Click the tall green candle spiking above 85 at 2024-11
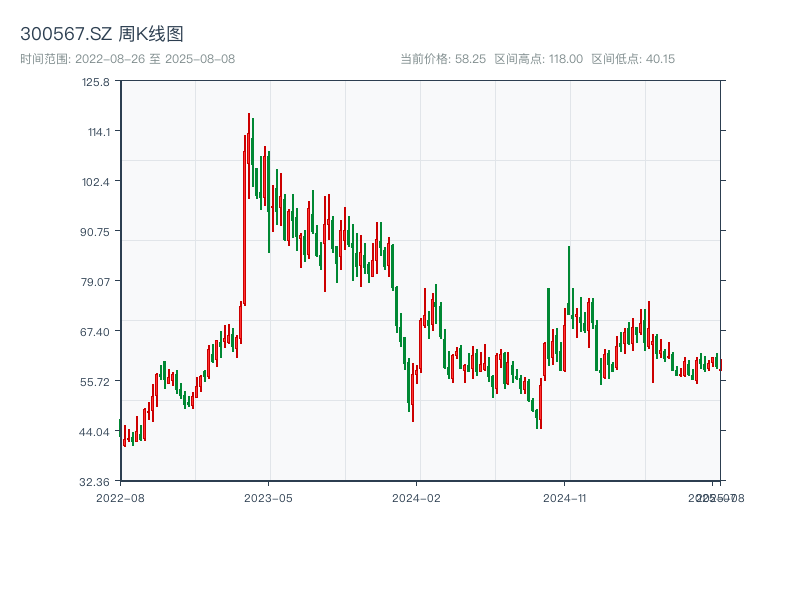800x600 pixels. 569,280
